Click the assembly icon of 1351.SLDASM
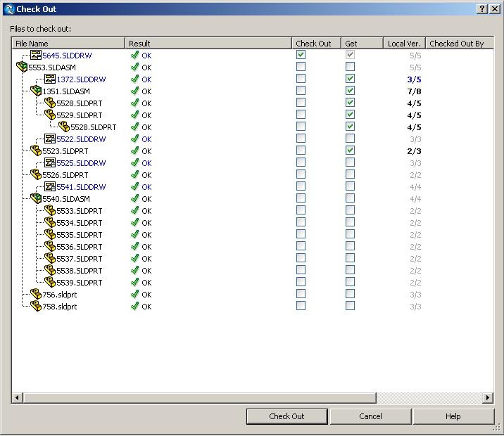Screen dimensions: 504x436 (x=36, y=91)
